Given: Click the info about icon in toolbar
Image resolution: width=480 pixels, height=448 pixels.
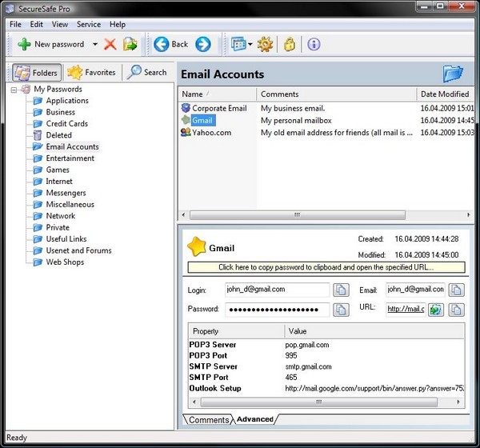Looking at the screenshot, I should [313, 44].
